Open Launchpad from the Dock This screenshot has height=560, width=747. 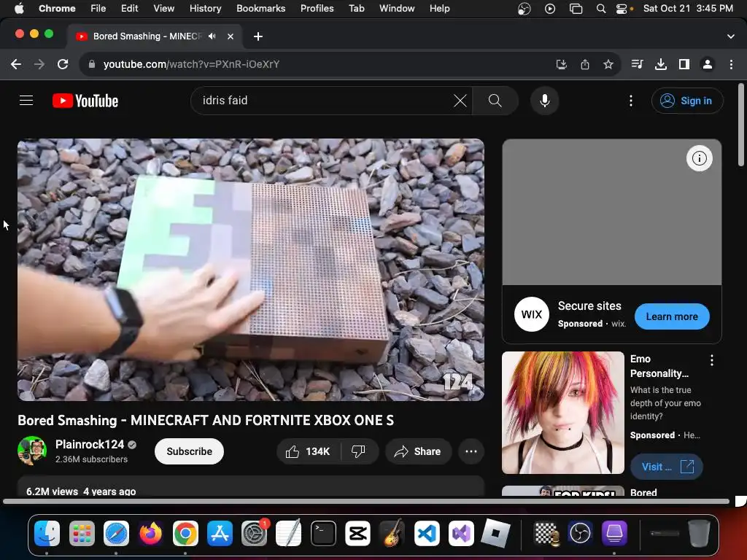point(82,533)
